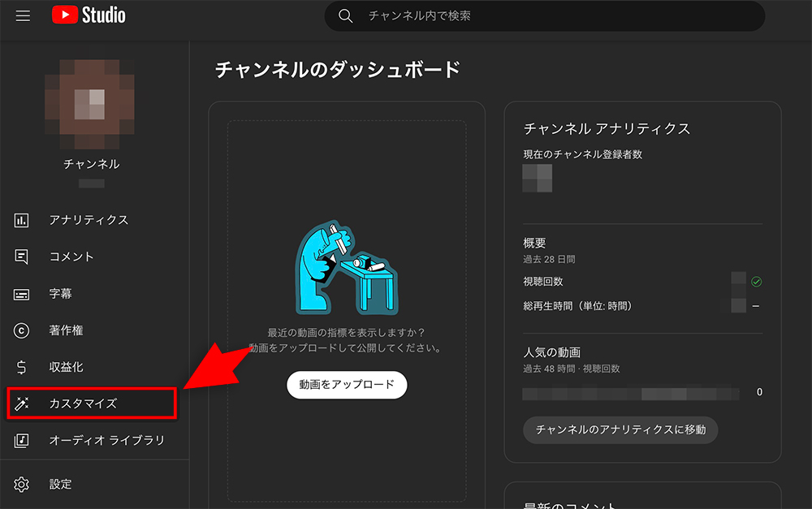The height and width of the screenshot is (509, 812).
Task: Click the コメント speech bubble icon
Action: [x=21, y=257]
